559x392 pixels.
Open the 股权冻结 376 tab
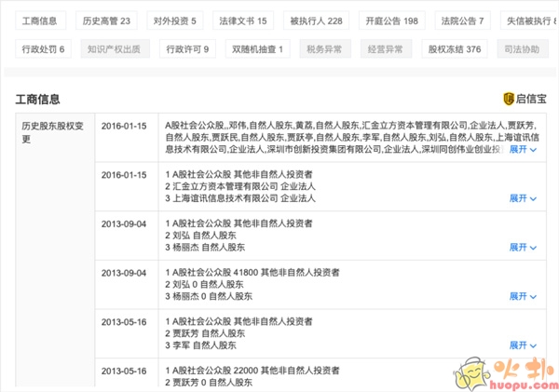(454, 48)
